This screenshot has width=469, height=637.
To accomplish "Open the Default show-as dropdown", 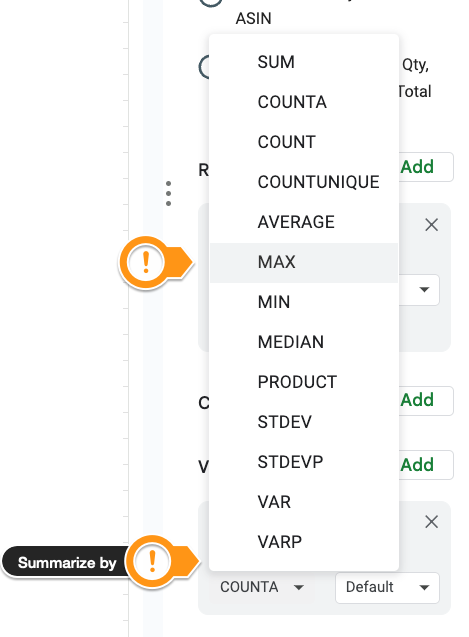I will pyautogui.click(x=387, y=587).
